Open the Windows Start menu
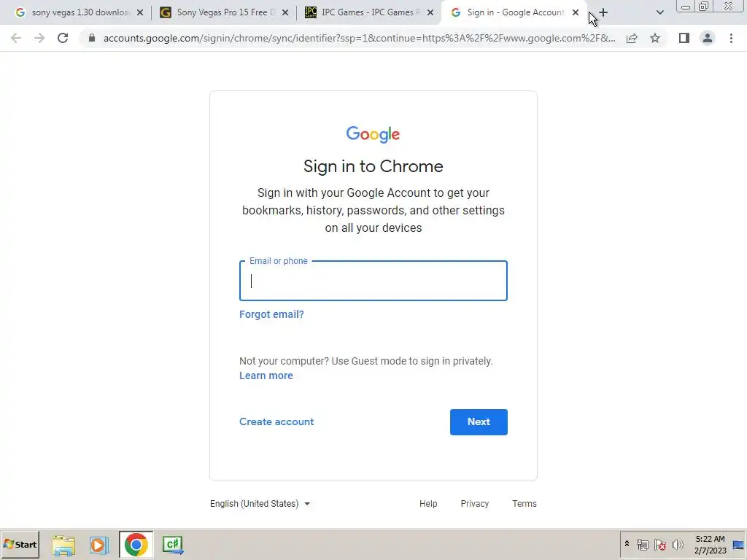 pyautogui.click(x=20, y=544)
